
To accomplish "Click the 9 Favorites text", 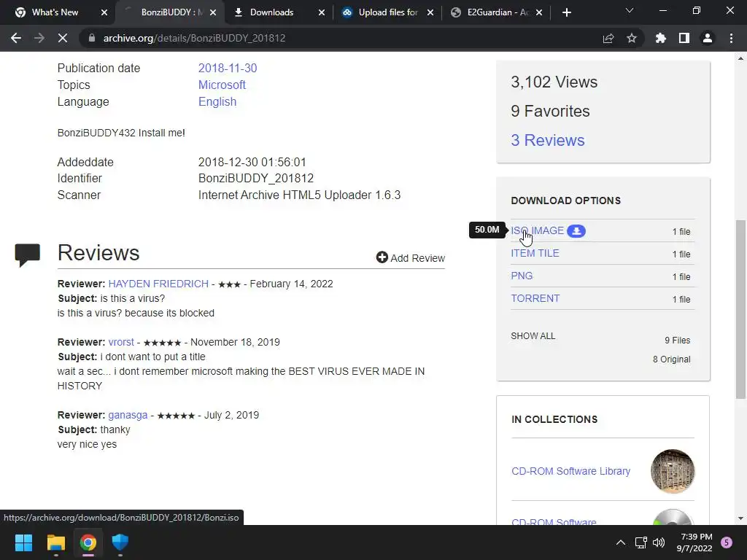I will pyautogui.click(x=550, y=111).
